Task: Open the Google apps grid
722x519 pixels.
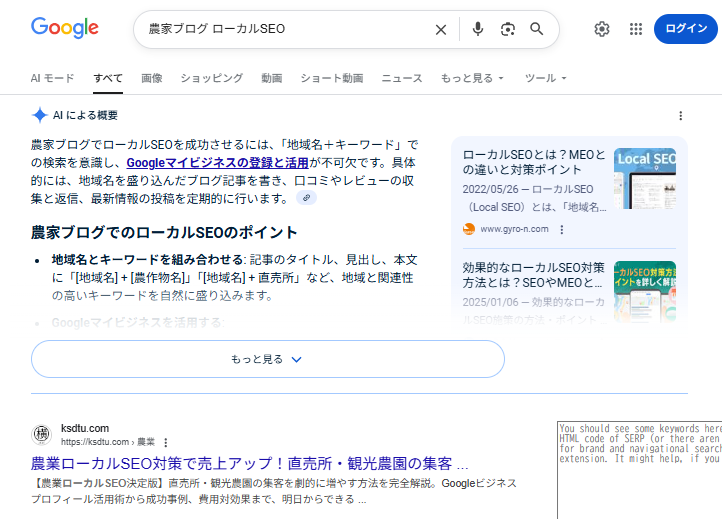Action: (635, 29)
